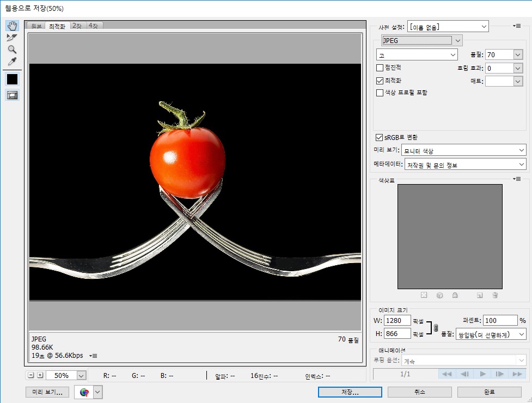
Task: Click the 저장... (Save) button
Action: 350,392
